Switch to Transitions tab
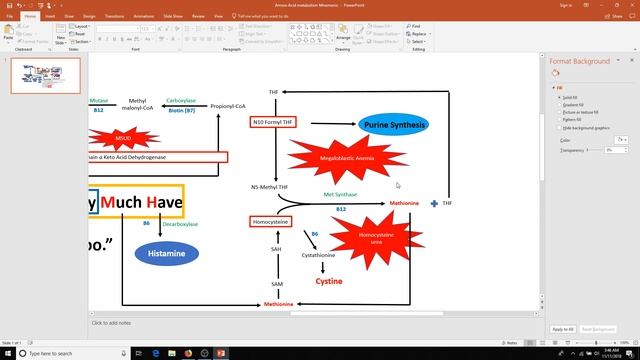Screen dimensions: 640x360 click(x=114, y=16)
